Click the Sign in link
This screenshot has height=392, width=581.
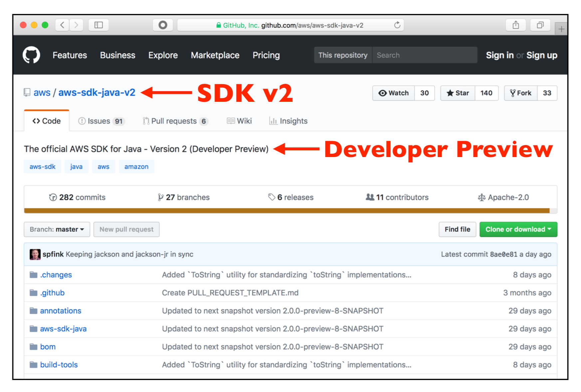pos(499,55)
